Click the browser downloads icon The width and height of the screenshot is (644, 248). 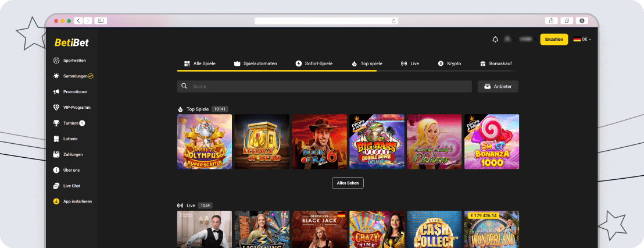click(582, 20)
